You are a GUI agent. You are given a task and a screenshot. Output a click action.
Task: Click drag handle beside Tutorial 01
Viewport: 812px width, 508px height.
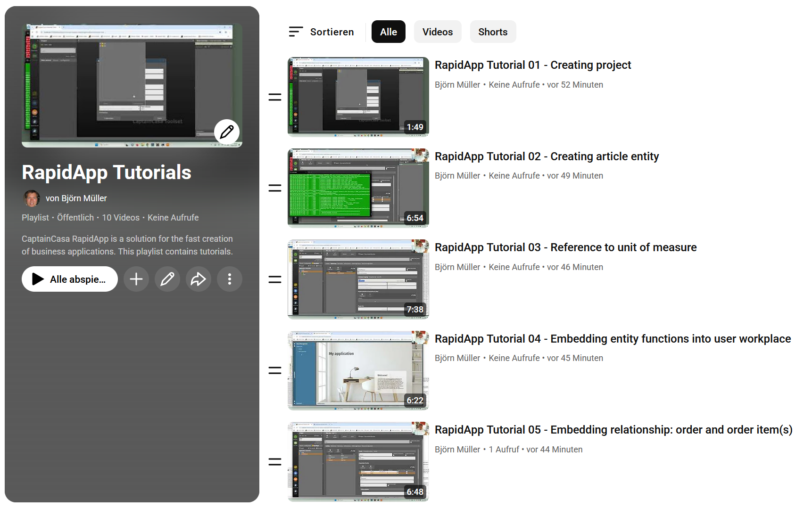275,97
